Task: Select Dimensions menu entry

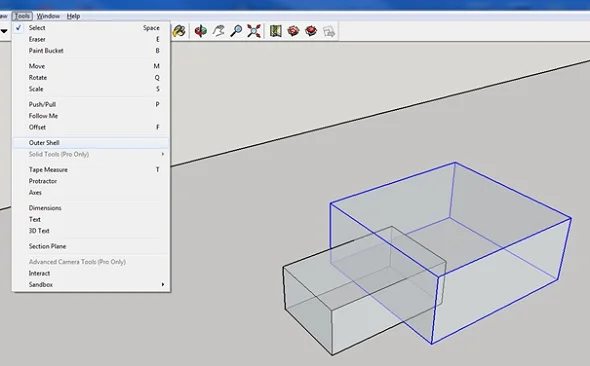Action: [x=91, y=208]
